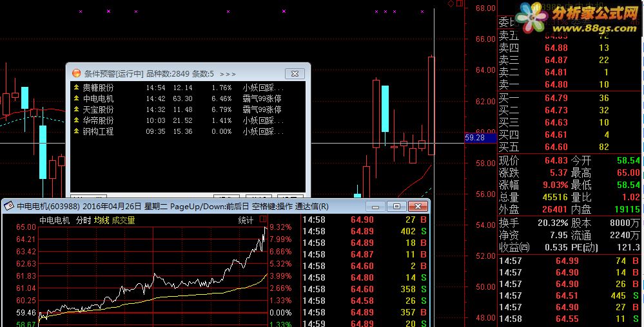This screenshot has height=327, width=644.
Task: Close the 中电电机 intraday window
Action: pos(418,207)
